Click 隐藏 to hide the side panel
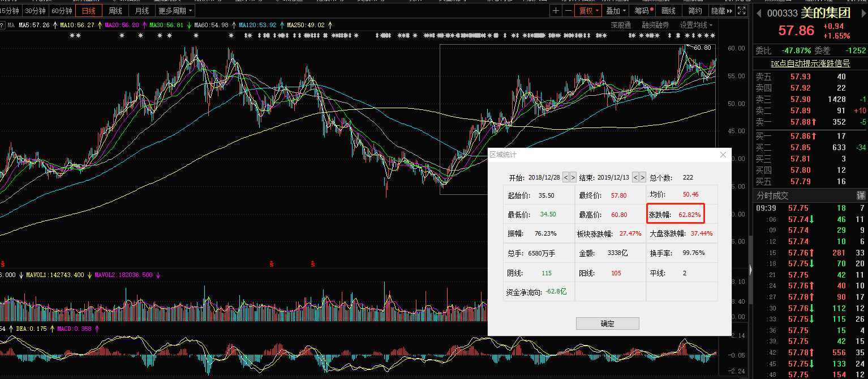 click(721, 11)
